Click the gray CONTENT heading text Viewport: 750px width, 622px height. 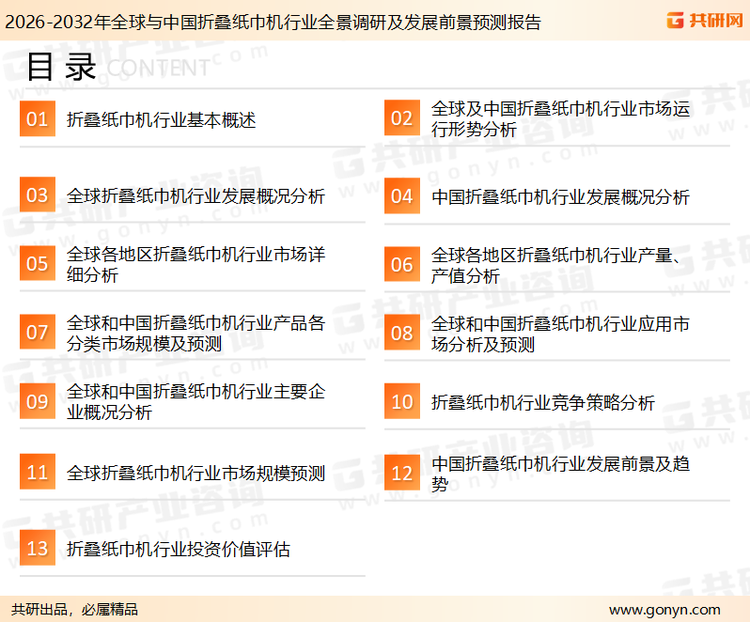(158, 68)
